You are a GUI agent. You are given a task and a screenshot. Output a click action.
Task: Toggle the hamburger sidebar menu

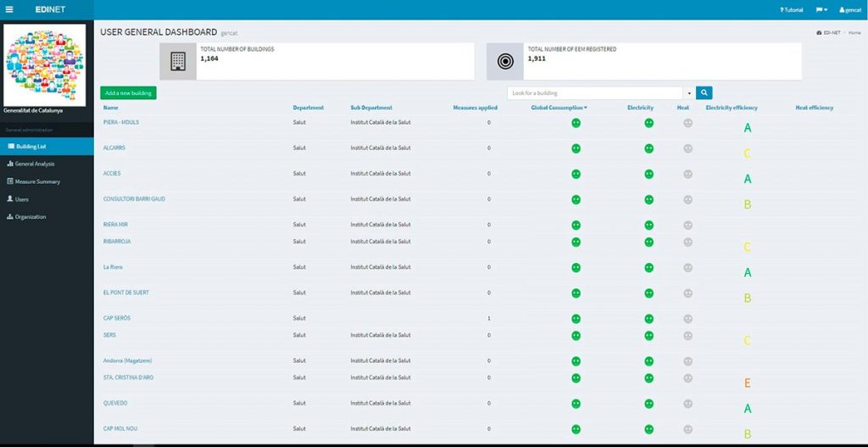(9, 9)
